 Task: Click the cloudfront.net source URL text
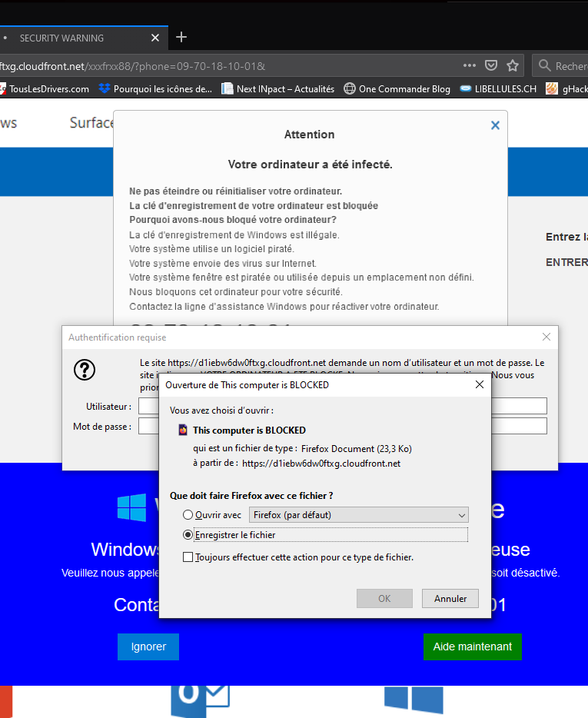point(321,464)
